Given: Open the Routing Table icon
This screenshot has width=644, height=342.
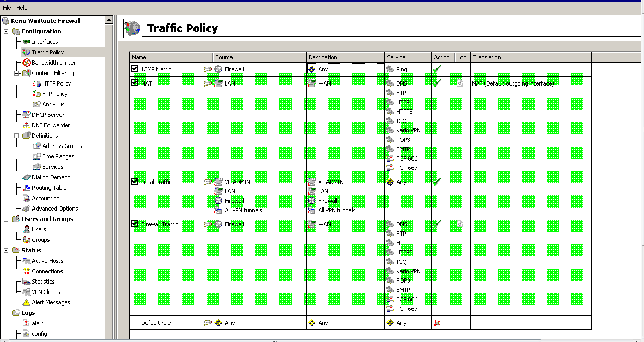Looking at the screenshot, I should (x=27, y=188).
